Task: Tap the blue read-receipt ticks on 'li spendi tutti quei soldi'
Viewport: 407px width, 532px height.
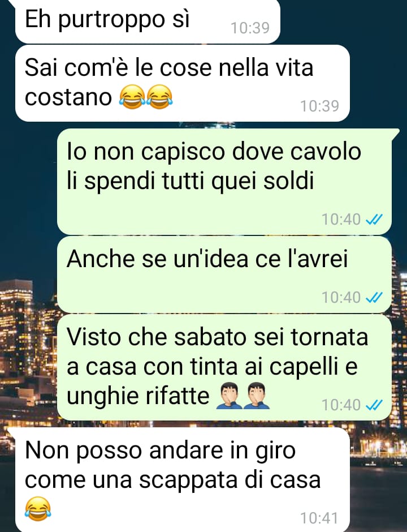Action: [374, 220]
